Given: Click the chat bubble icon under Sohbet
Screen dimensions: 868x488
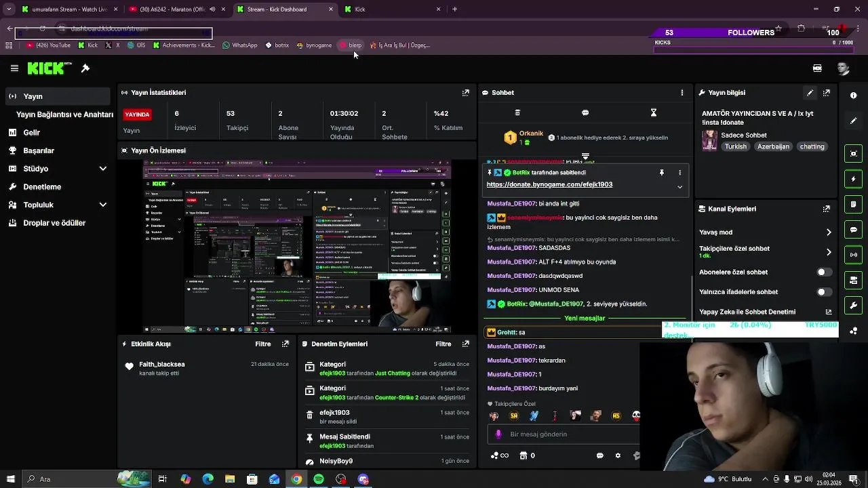Looking at the screenshot, I should 585,113.
